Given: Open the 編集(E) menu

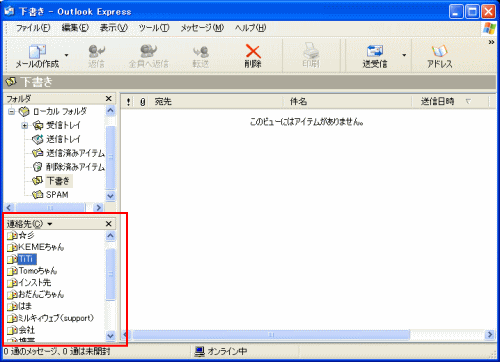Looking at the screenshot, I should [75, 28].
